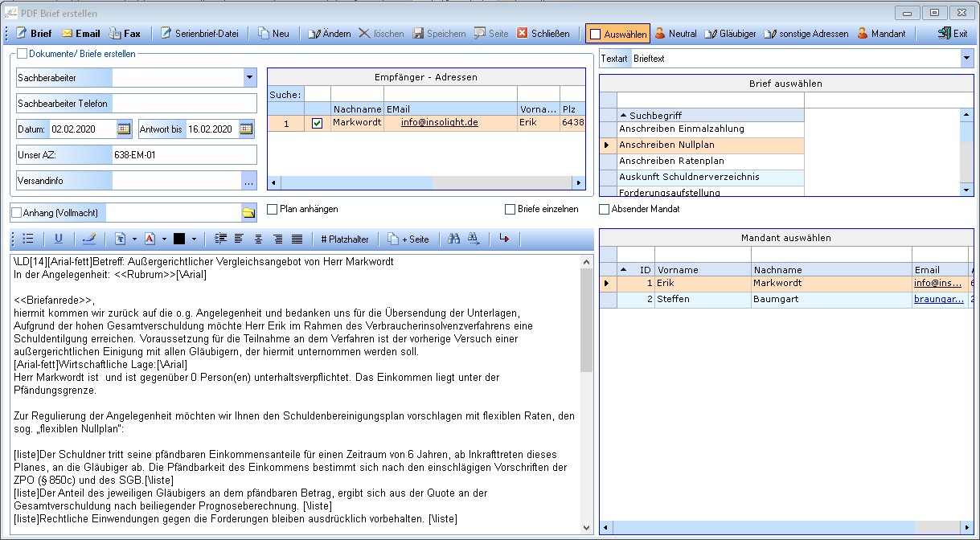This screenshot has width=980, height=540.
Task: Click the löschen delete button
Action: [x=381, y=34]
